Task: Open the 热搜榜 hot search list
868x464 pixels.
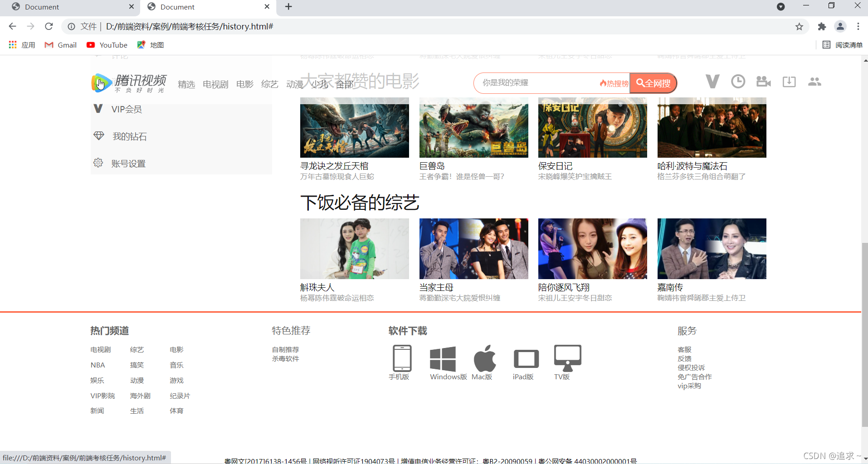Action: (x=614, y=83)
